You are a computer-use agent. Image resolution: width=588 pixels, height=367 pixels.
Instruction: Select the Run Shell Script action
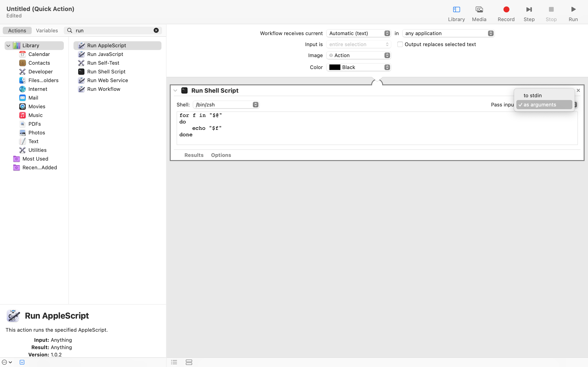[x=106, y=71]
